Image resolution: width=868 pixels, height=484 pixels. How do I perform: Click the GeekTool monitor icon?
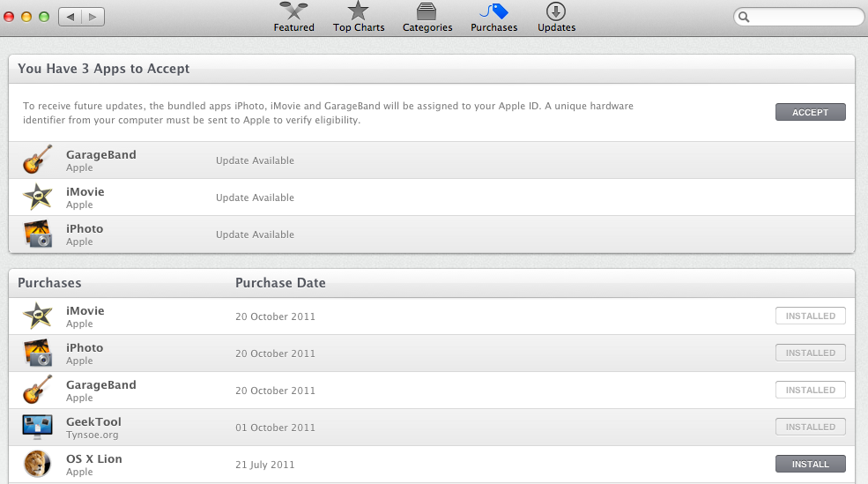click(x=38, y=427)
